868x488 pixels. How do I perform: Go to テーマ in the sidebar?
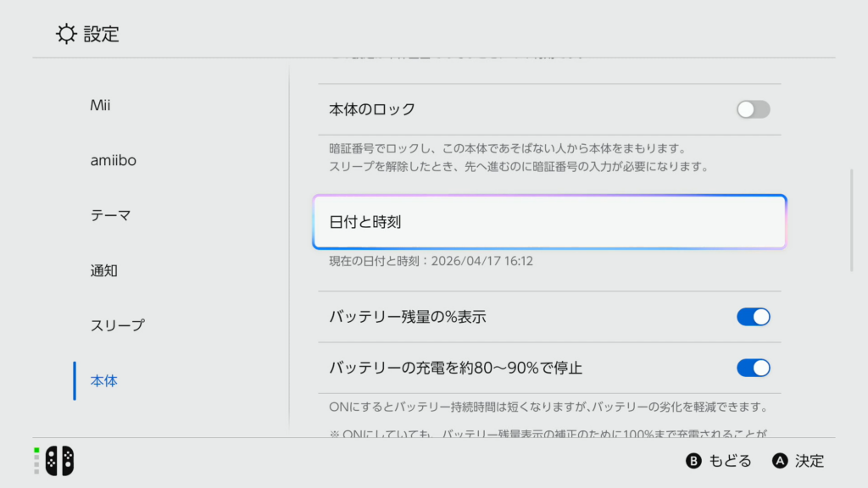coord(110,215)
